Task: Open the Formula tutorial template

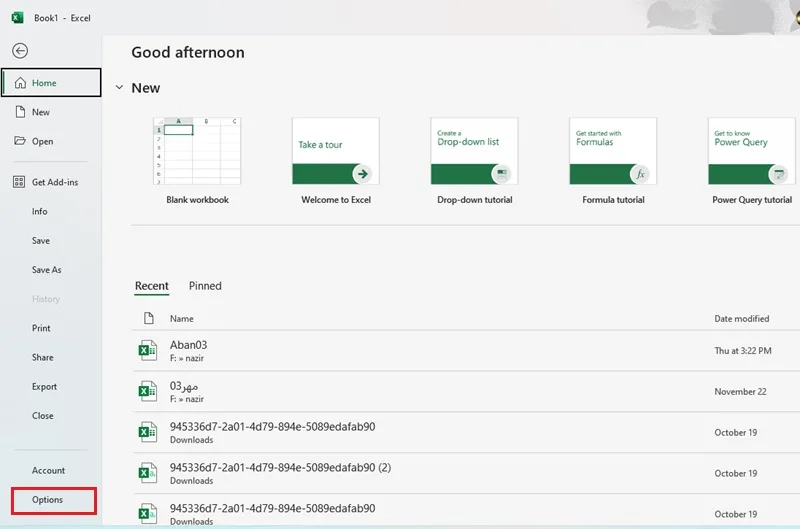Action: (x=613, y=161)
